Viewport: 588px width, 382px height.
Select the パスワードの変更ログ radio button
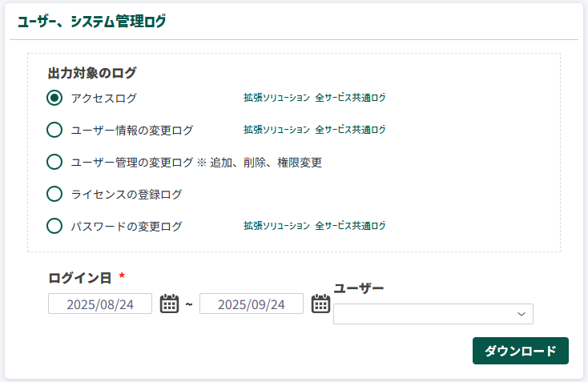[54, 226]
